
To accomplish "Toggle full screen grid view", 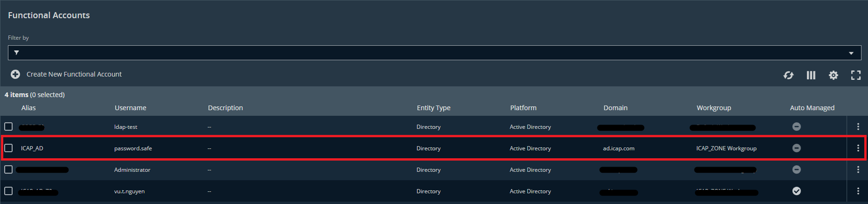I will click(856, 75).
